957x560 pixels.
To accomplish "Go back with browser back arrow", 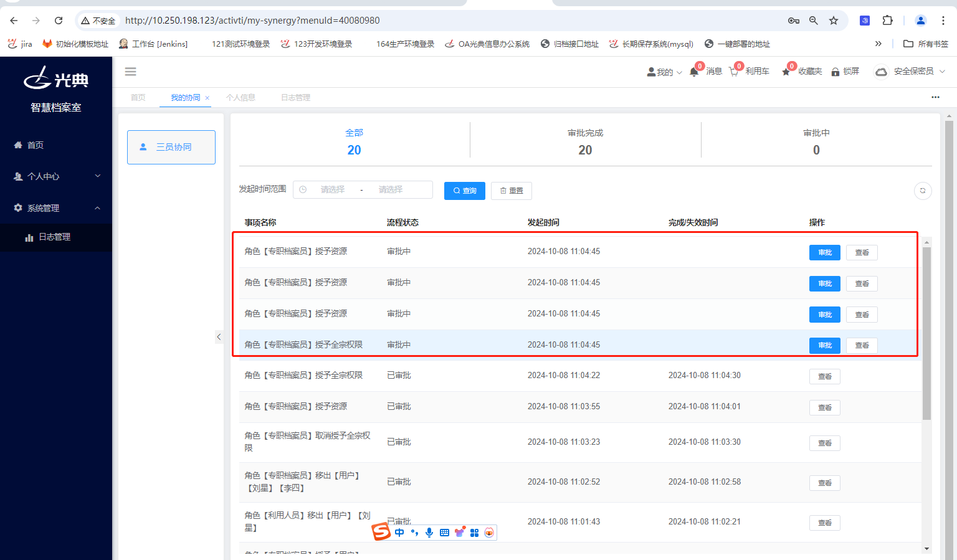I will (x=14, y=21).
